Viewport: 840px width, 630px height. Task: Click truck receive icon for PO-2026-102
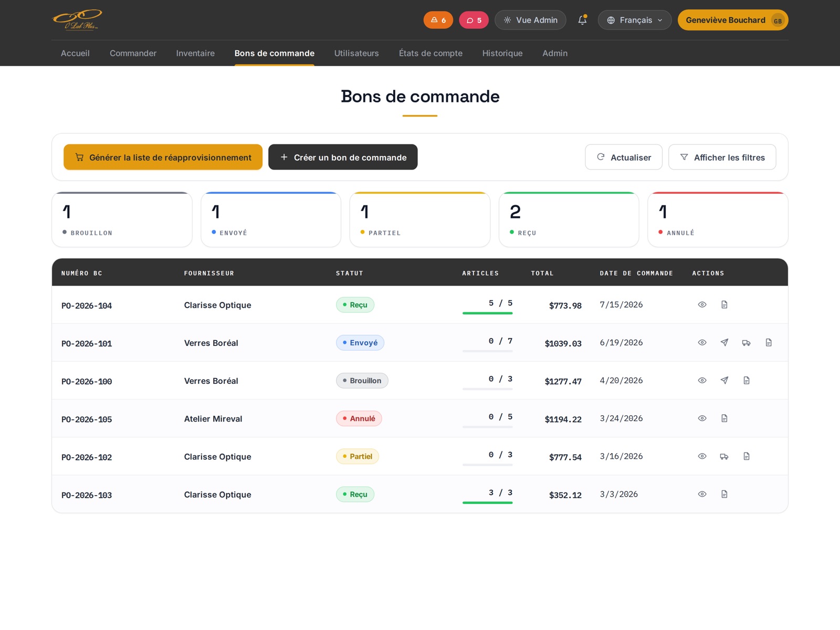[724, 456]
